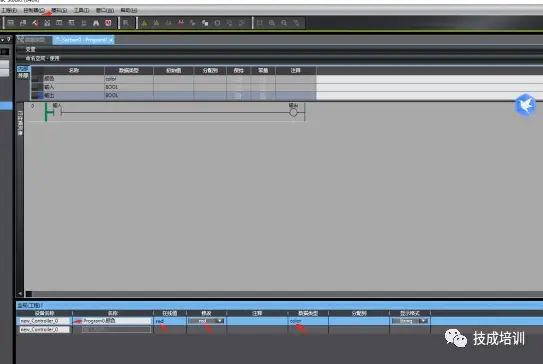
Task: Open the 工程 menu in the menu bar
Action: (x=9, y=10)
